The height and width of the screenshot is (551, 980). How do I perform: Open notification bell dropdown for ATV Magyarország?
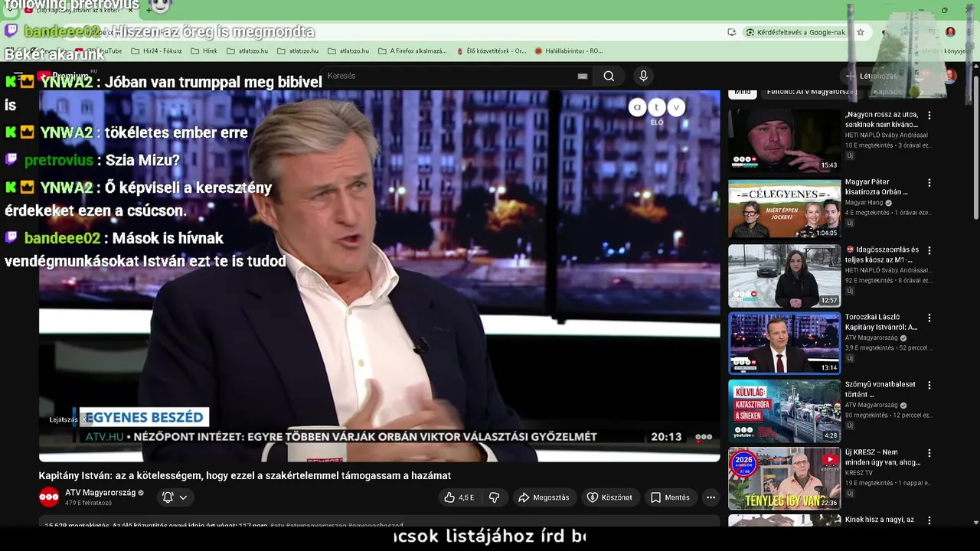click(x=175, y=497)
